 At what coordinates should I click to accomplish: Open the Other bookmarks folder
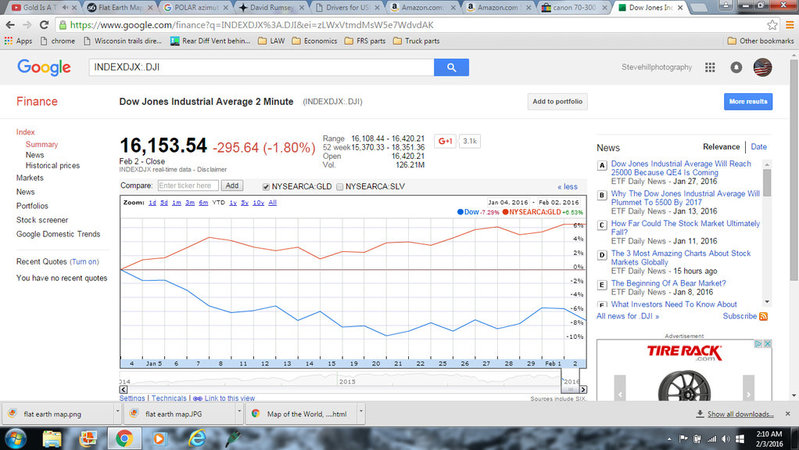pyautogui.click(x=760, y=41)
